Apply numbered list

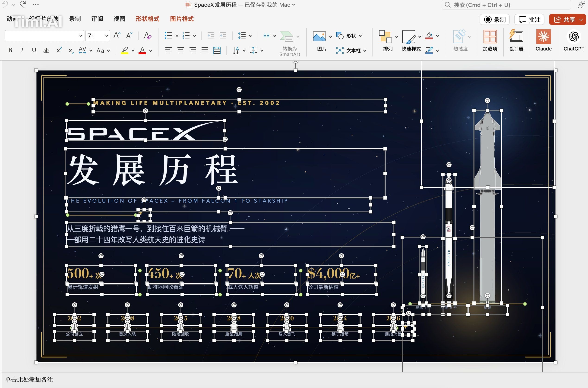[x=186, y=35]
